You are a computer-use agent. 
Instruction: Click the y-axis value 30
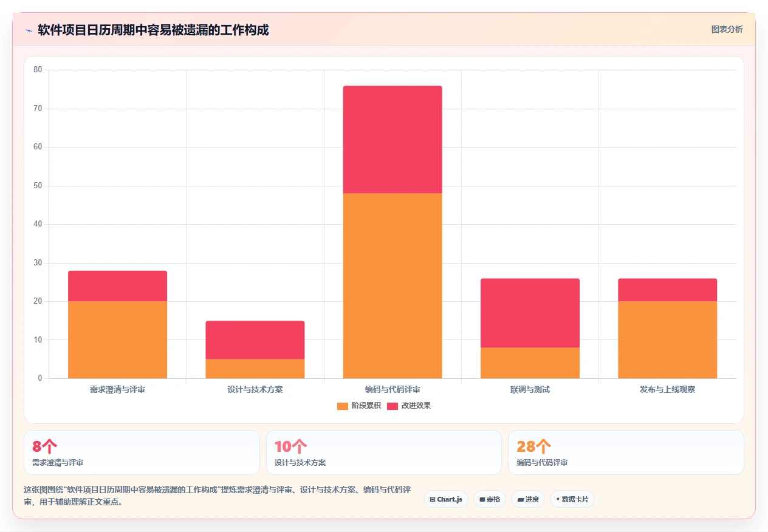pos(38,263)
